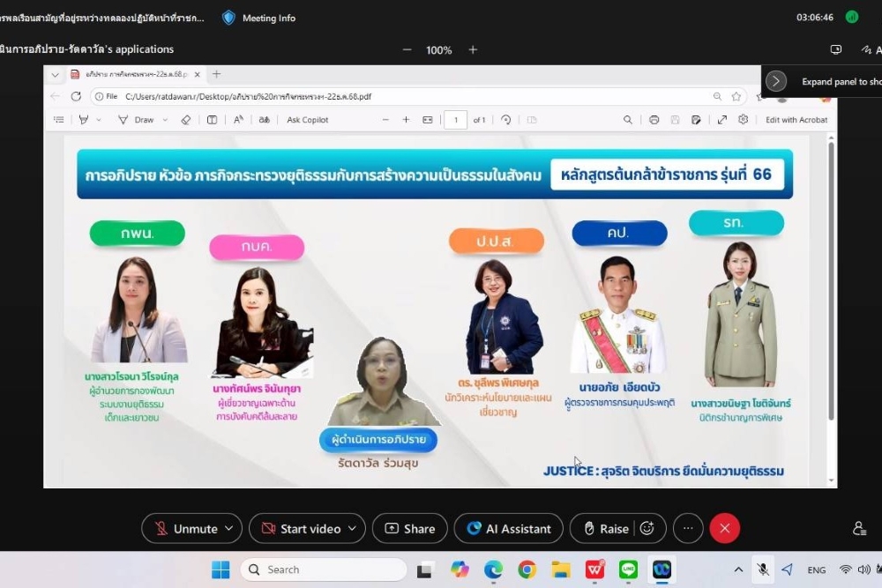Click zoom in plus beside 100%
The width and height of the screenshot is (882, 588).
[x=473, y=50]
